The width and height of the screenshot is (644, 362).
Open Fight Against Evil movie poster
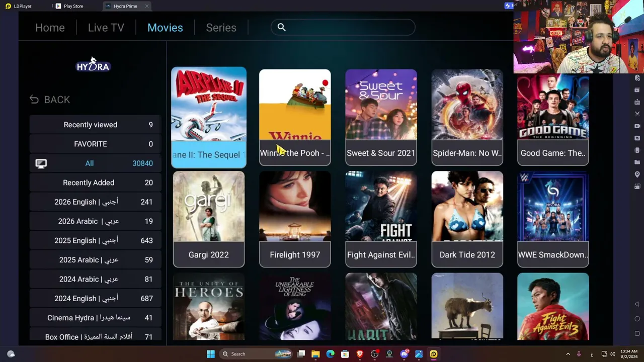click(381, 219)
